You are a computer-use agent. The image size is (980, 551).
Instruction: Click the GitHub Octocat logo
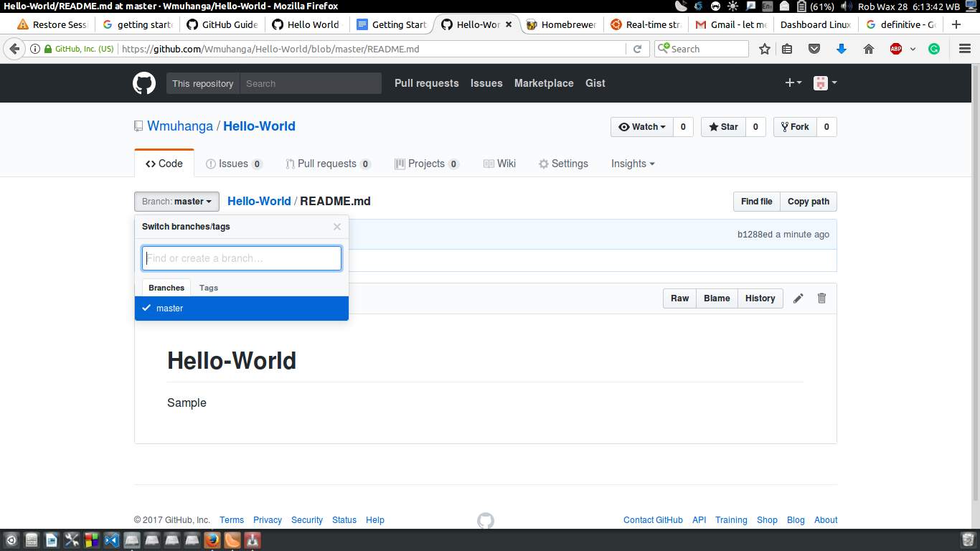pyautogui.click(x=143, y=83)
